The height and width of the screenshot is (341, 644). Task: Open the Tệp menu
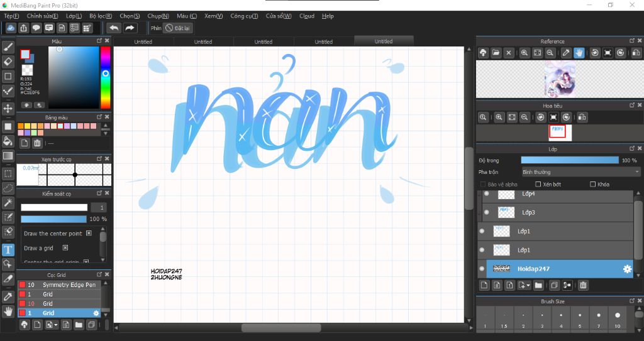11,16
